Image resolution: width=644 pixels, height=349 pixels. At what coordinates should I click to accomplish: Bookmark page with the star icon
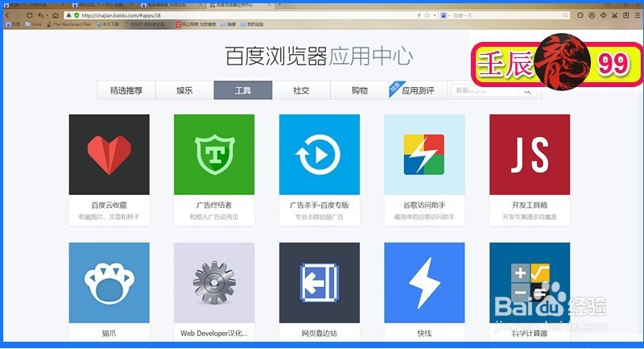427,15
